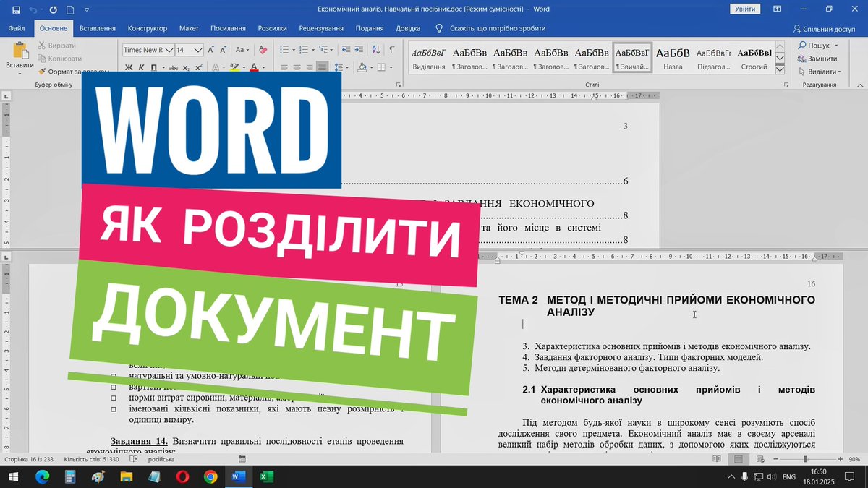This screenshot has height=488, width=868.
Task: Switch to the Вставлення tab
Action: point(98,28)
